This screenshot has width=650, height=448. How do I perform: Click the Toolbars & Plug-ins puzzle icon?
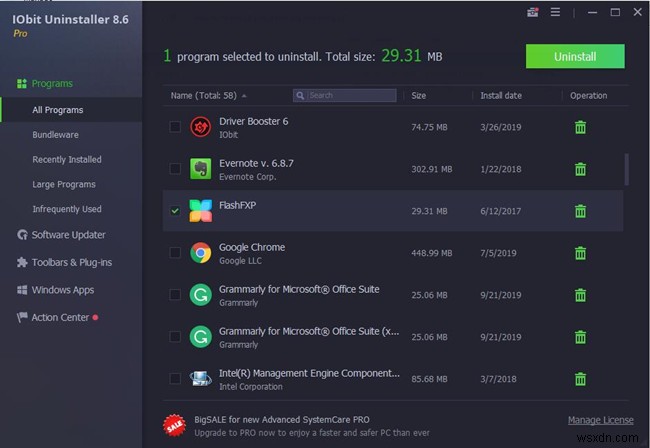click(x=22, y=262)
